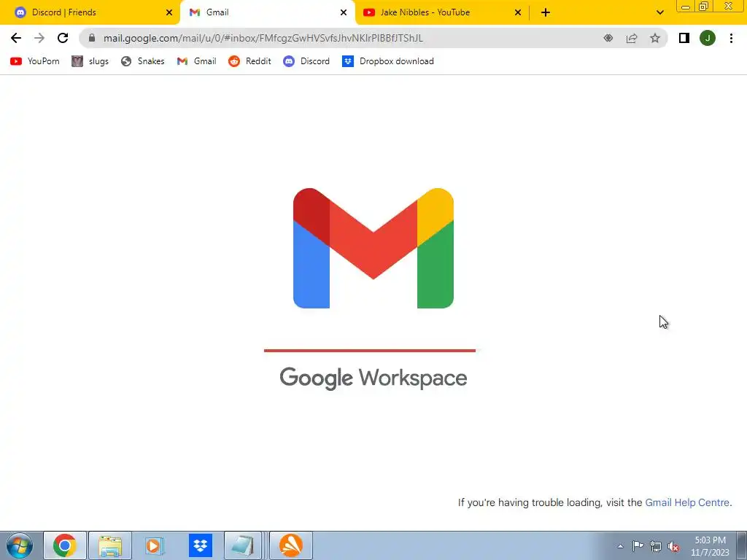Open the orange Avast taskbar icon

tap(291, 545)
